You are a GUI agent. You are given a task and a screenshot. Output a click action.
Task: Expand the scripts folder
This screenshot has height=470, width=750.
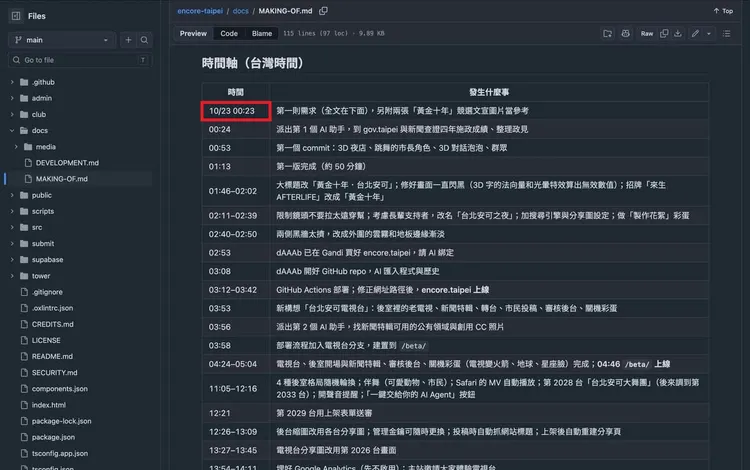[12, 211]
